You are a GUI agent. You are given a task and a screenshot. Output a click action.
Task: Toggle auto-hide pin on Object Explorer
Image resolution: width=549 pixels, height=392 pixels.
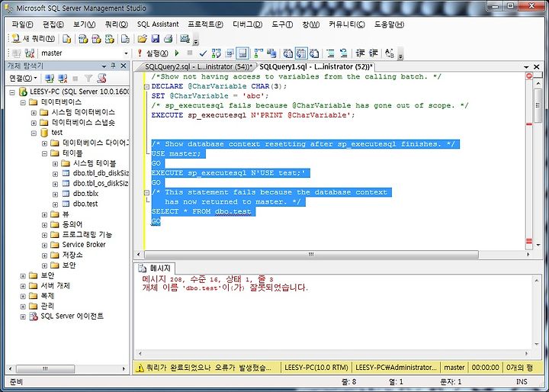tap(113, 66)
